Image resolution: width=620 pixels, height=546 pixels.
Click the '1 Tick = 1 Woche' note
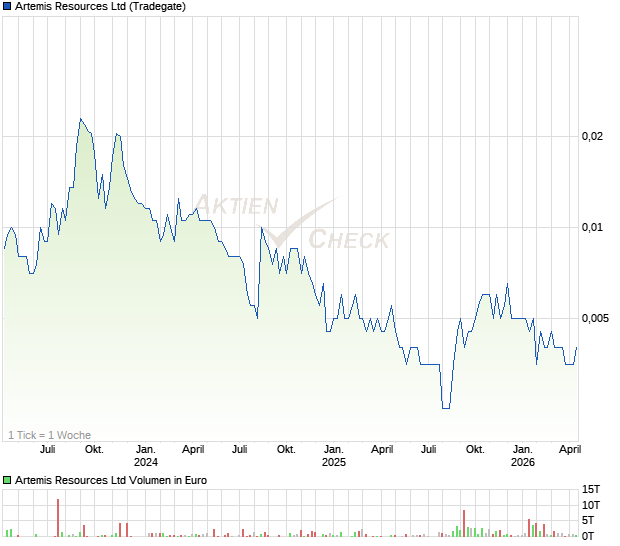pos(49,435)
